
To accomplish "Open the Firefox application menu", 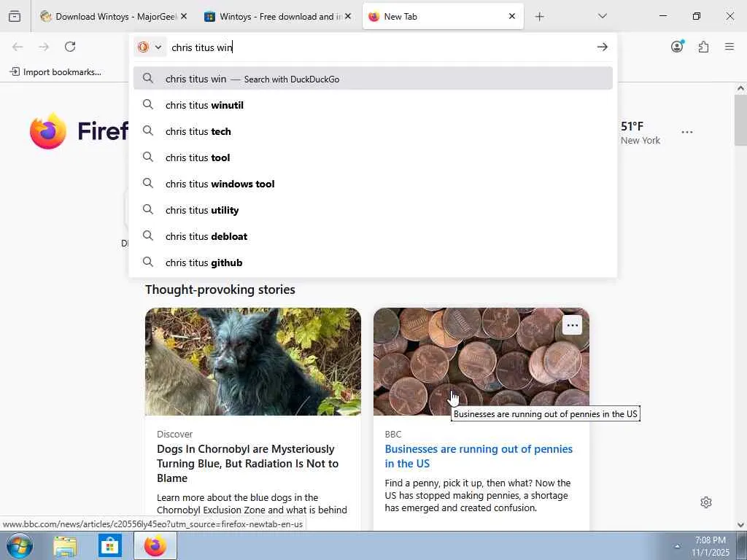I will click(x=729, y=47).
